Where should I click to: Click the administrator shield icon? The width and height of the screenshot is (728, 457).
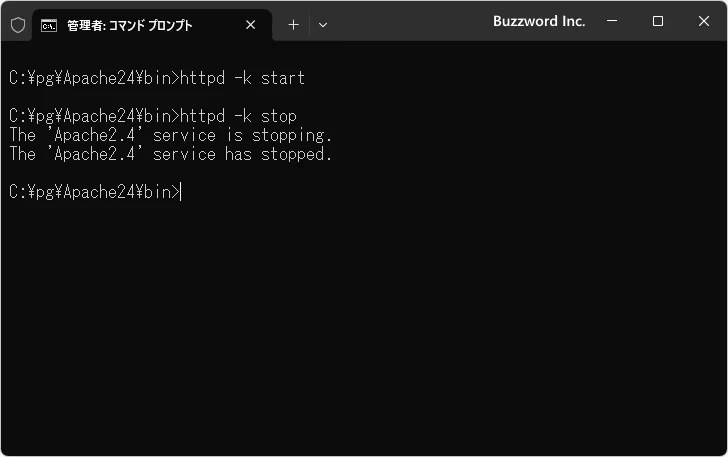pos(17,24)
